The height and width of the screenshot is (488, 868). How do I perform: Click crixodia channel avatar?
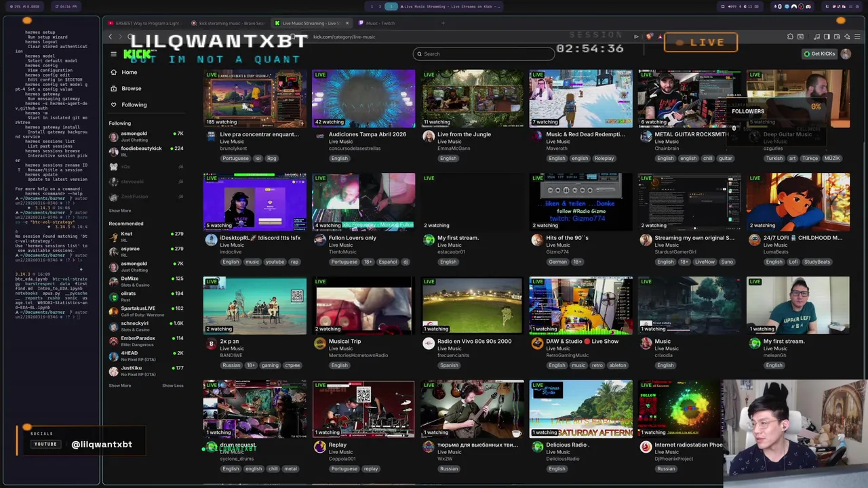coord(646,343)
